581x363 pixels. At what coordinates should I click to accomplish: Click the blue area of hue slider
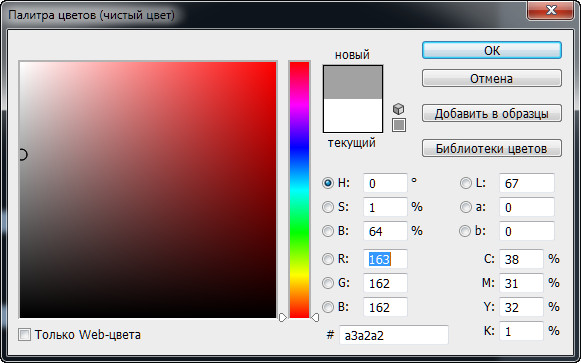(x=299, y=146)
